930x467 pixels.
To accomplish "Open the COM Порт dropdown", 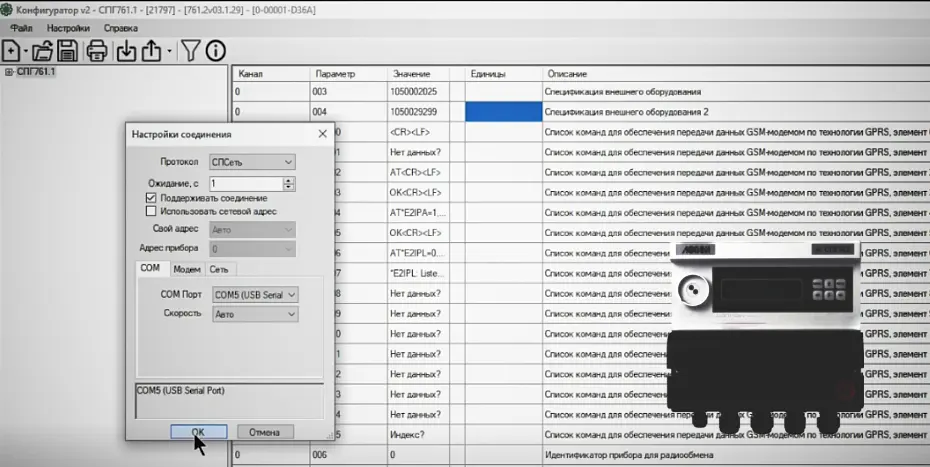I will click(x=255, y=294).
